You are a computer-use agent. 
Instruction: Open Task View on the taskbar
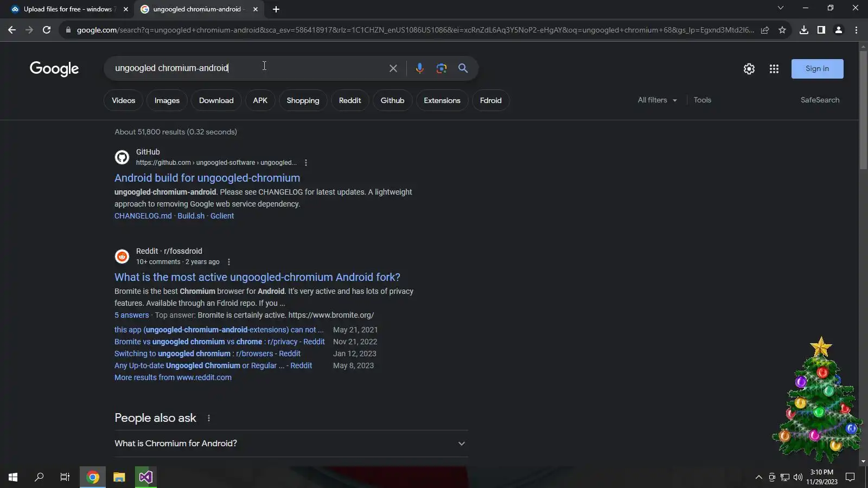(65, 477)
